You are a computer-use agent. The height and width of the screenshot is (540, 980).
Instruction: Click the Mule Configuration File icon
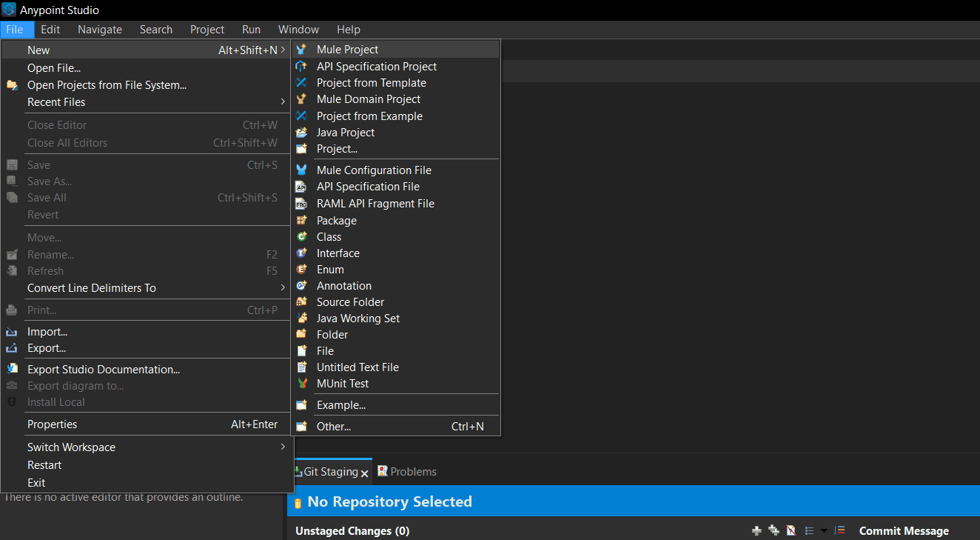pos(301,170)
